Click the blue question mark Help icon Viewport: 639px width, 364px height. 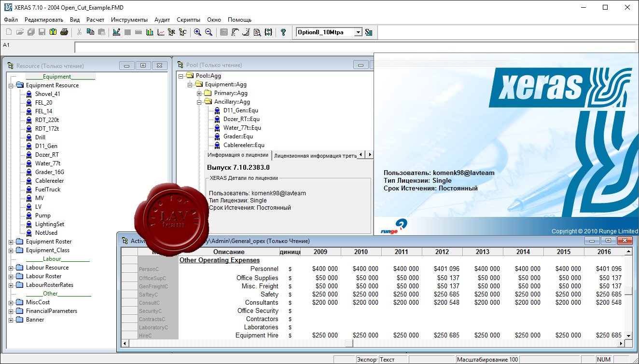(x=283, y=32)
